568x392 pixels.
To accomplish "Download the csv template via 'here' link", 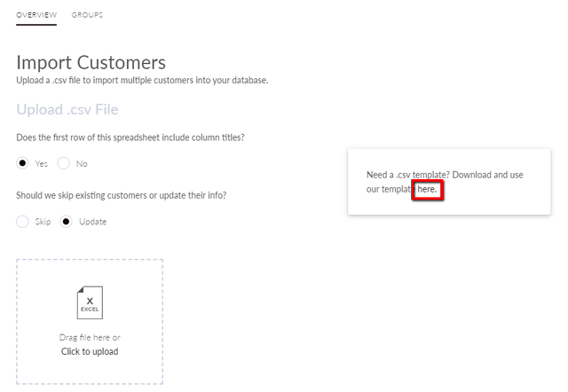I will 427,189.
